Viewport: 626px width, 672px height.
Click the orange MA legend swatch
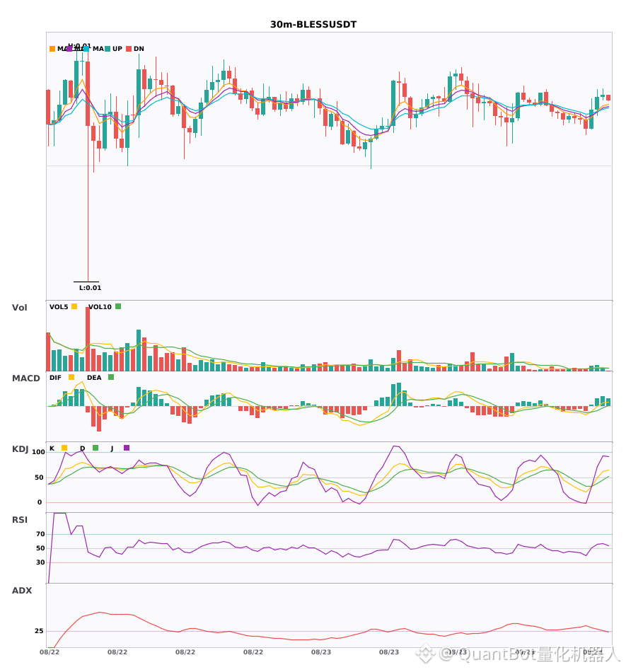click(52, 49)
